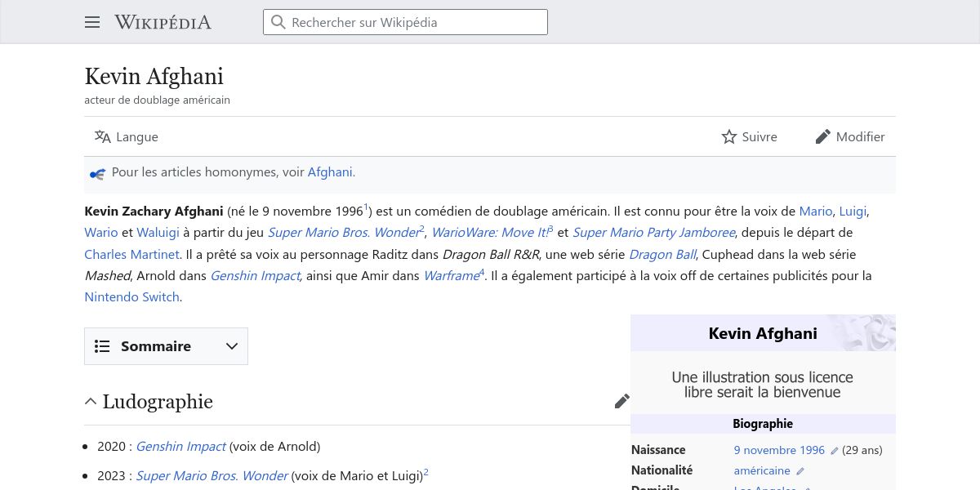This screenshot has width=980, height=490.
Task: Click the Kevin Afghani page title
Action: point(154,77)
